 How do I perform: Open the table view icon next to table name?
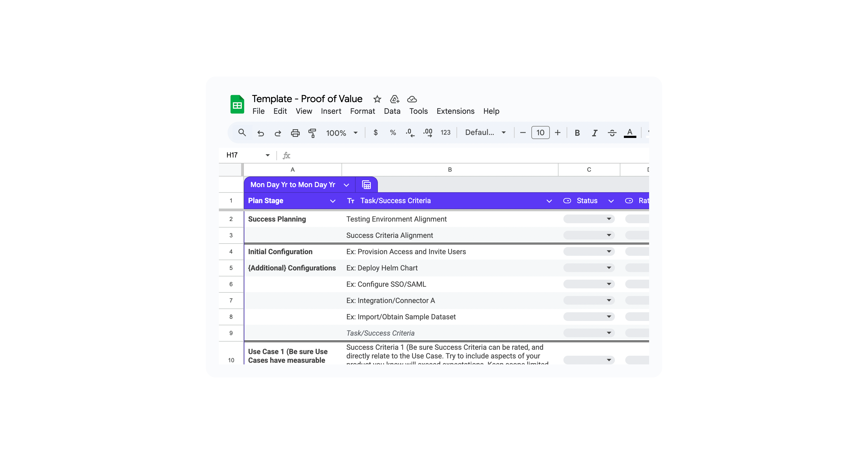pos(366,185)
